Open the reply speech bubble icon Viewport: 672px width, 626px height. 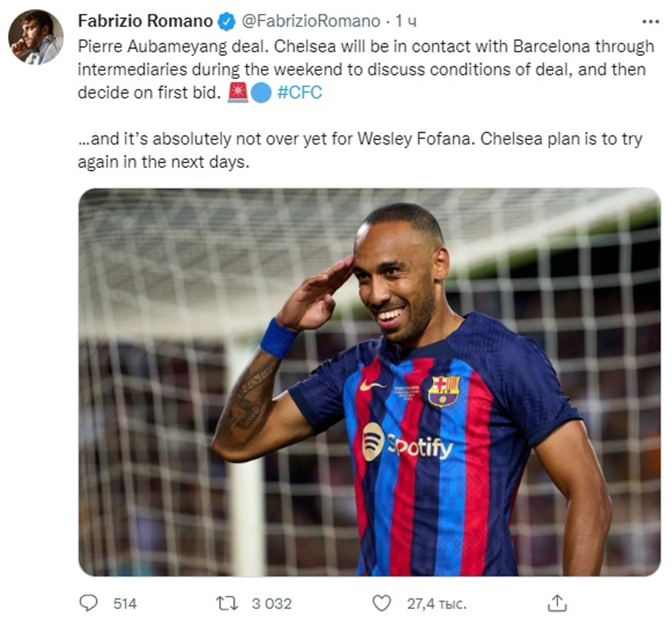click(88, 603)
